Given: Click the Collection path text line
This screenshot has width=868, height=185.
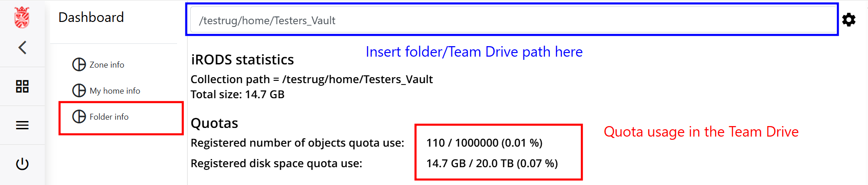Looking at the screenshot, I should (x=311, y=79).
